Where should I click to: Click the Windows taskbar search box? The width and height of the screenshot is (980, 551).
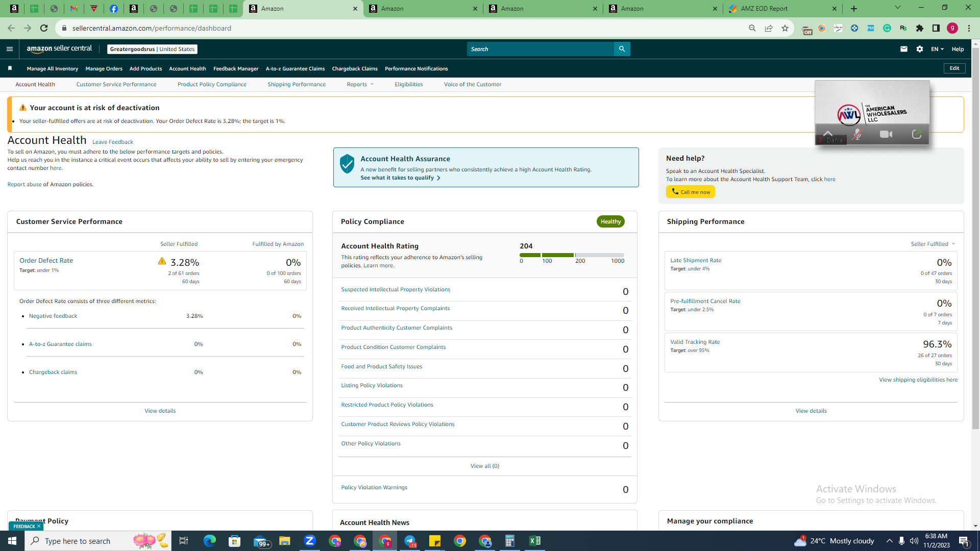(x=98, y=541)
